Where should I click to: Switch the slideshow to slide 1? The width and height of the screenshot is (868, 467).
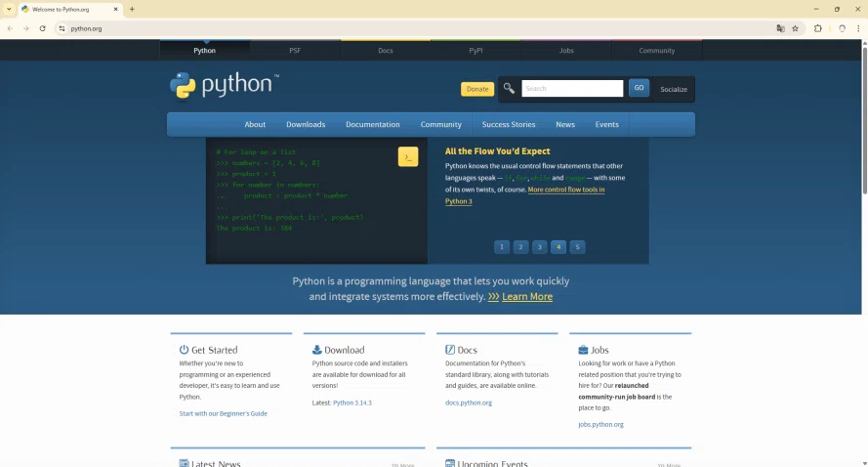point(502,247)
